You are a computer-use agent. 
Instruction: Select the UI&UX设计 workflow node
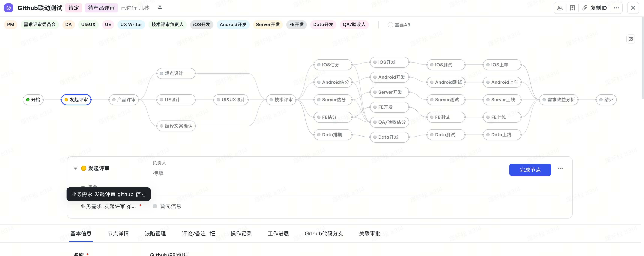(231, 100)
